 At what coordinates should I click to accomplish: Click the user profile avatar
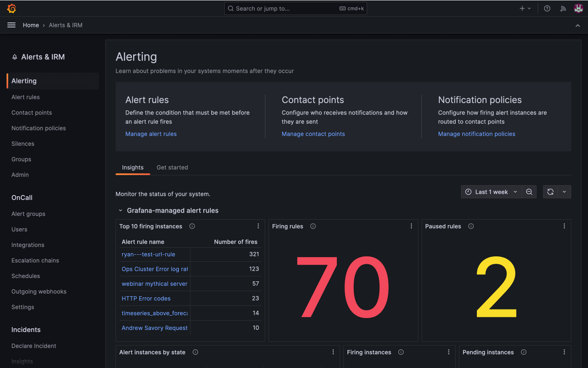tap(578, 8)
